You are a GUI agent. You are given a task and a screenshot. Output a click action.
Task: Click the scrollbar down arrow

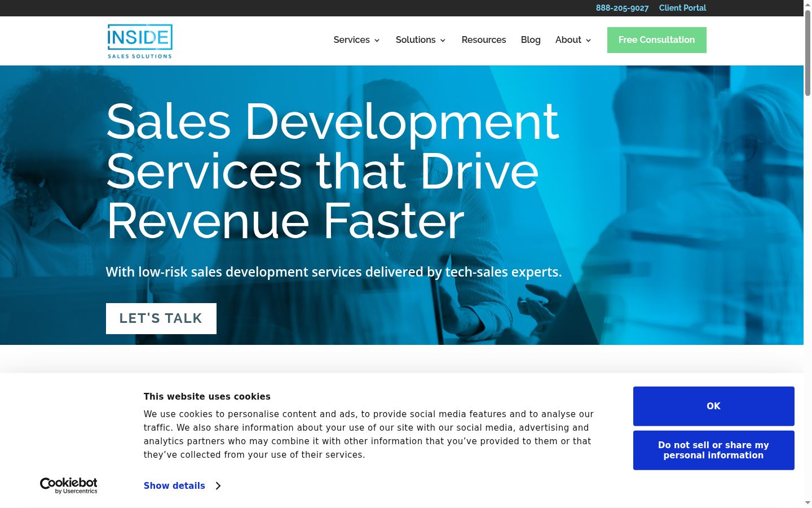pos(807,502)
